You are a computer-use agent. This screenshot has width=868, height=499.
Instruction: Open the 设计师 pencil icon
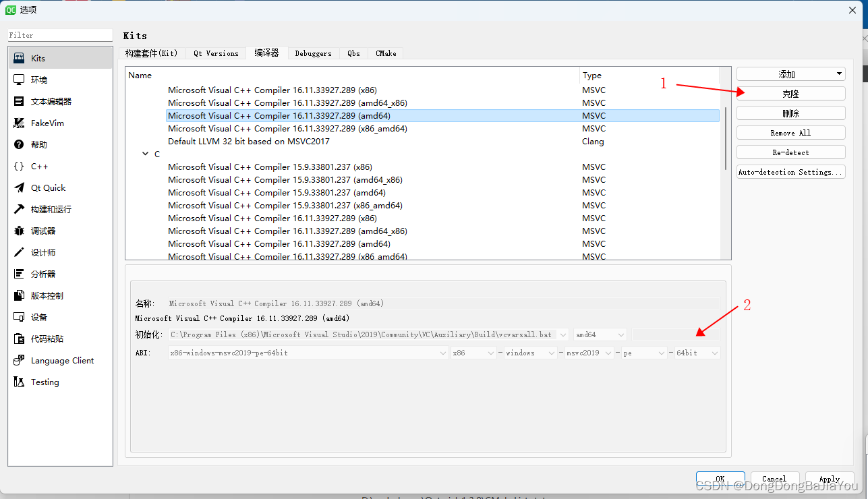pyautogui.click(x=19, y=253)
